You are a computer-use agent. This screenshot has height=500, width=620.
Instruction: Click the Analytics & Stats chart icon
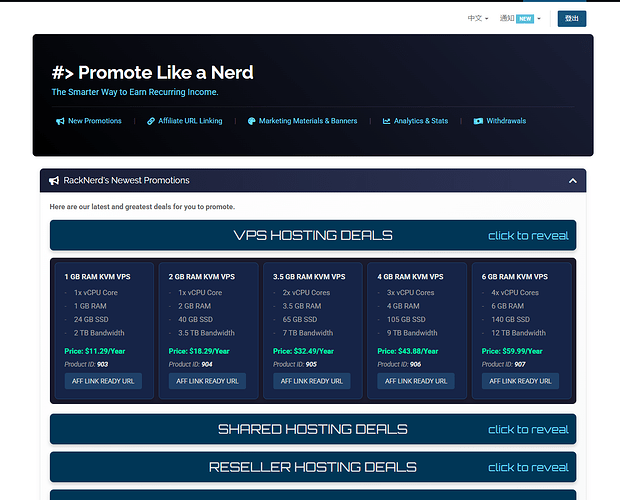(386, 121)
